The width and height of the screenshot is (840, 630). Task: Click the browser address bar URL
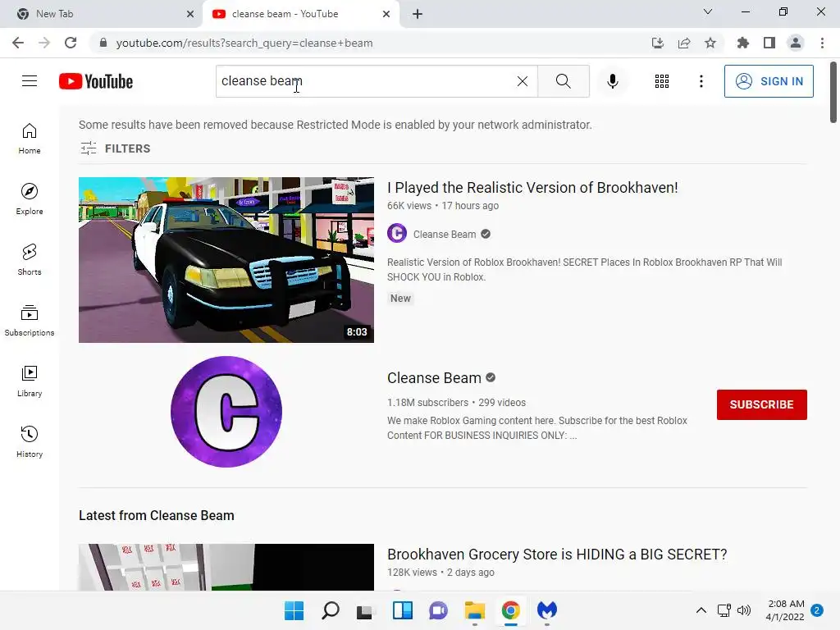pos(244,43)
